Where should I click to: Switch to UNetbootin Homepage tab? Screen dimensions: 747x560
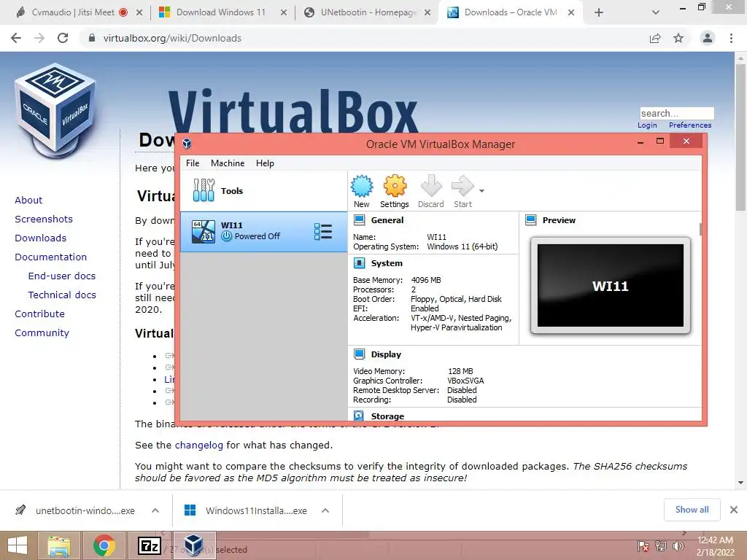click(x=368, y=12)
